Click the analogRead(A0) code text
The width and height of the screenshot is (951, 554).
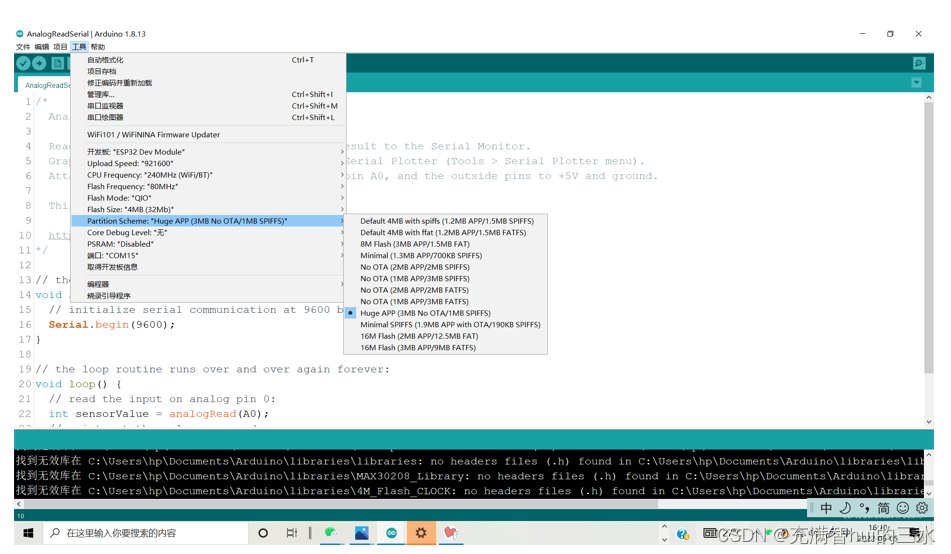pyautogui.click(x=217, y=414)
